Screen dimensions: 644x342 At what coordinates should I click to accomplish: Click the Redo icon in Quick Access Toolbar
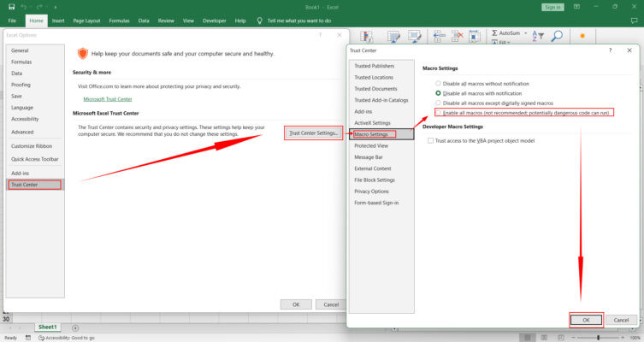[x=39, y=7]
